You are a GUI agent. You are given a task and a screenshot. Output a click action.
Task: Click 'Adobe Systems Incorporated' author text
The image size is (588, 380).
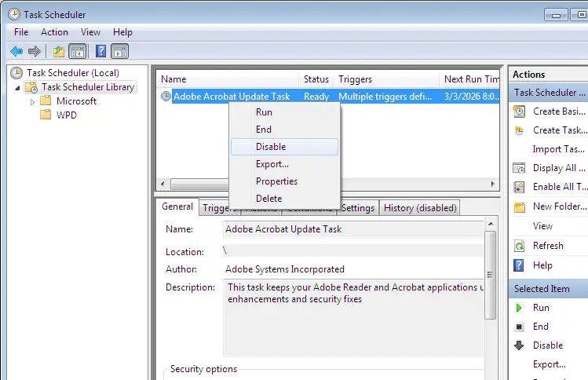click(285, 269)
